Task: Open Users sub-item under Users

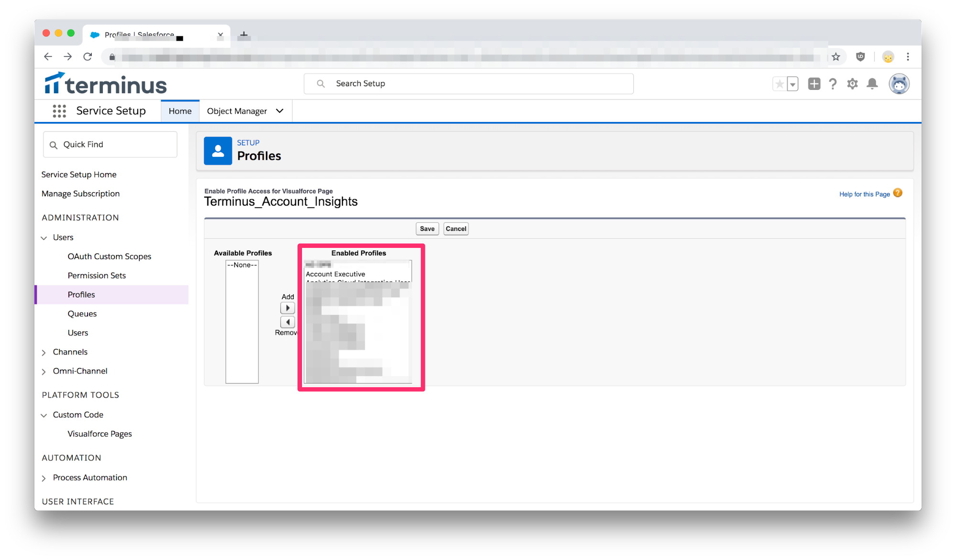Action: coord(78,333)
